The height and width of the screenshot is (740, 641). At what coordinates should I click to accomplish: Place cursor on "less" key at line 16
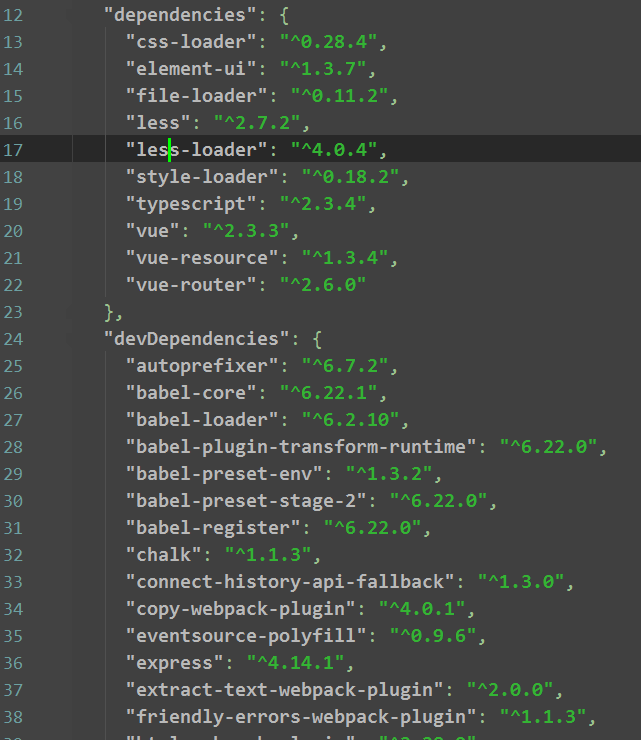(x=158, y=123)
